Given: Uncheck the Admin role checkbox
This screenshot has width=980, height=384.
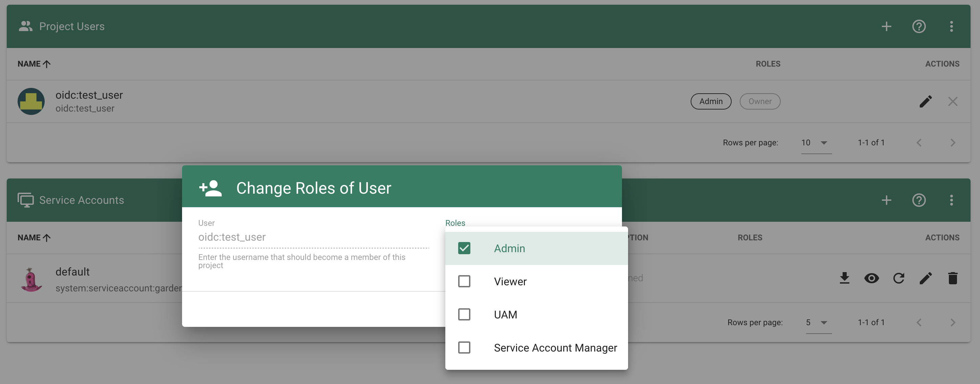Looking at the screenshot, I should 464,248.
